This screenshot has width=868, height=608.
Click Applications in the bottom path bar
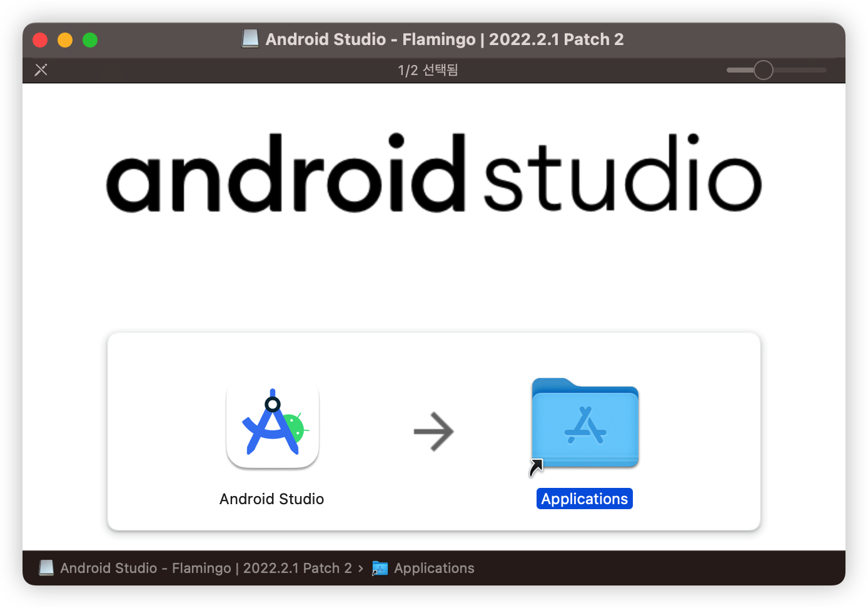click(x=434, y=568)
